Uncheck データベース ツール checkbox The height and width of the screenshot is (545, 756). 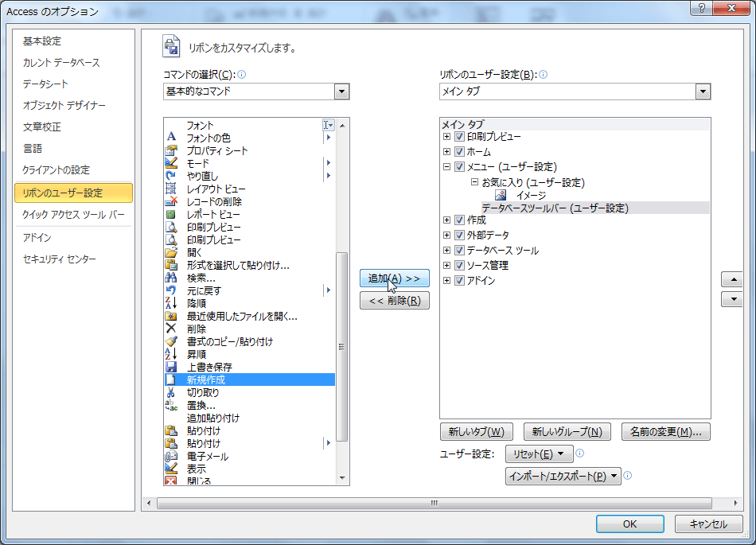459,251
